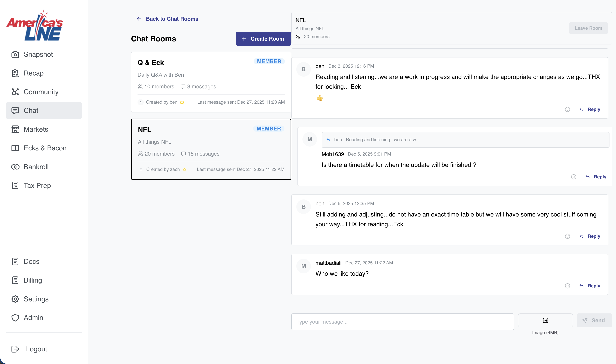This screenshot has height=364, width=616.
Task: Open the Snapshot camera icon
Action: [15, 54]
